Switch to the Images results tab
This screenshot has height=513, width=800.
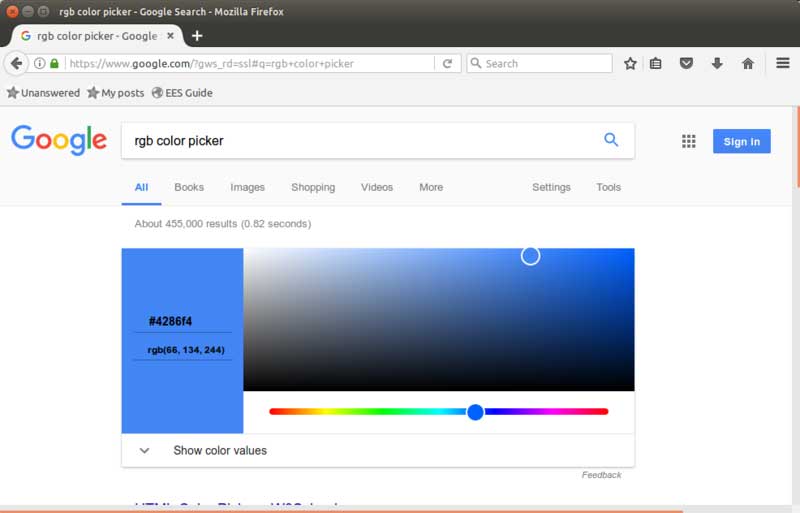pyautogui.click(x=247, y=187)
